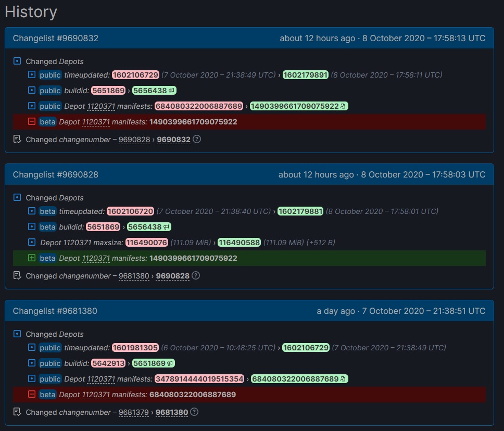504x431 pixels.
Task: Click the icon on public buildid row 5642913 › 5651869
Action: tap(31, 363)
